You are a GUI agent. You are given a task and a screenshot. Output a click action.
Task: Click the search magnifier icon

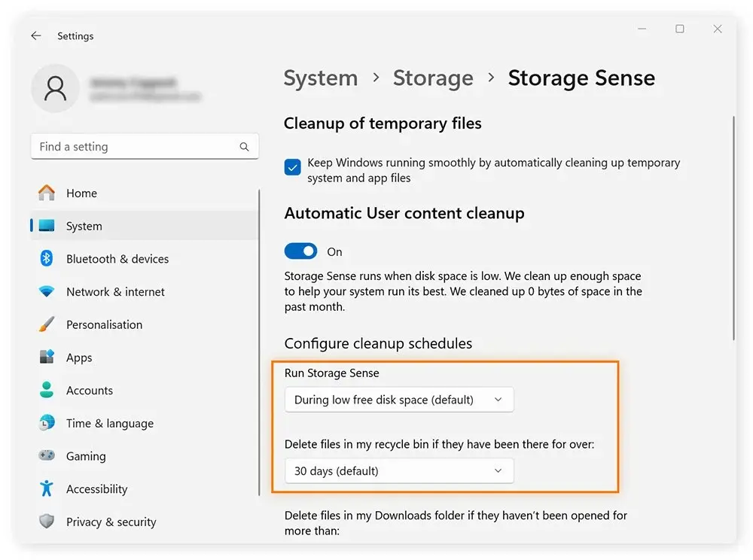pos(243,146)
